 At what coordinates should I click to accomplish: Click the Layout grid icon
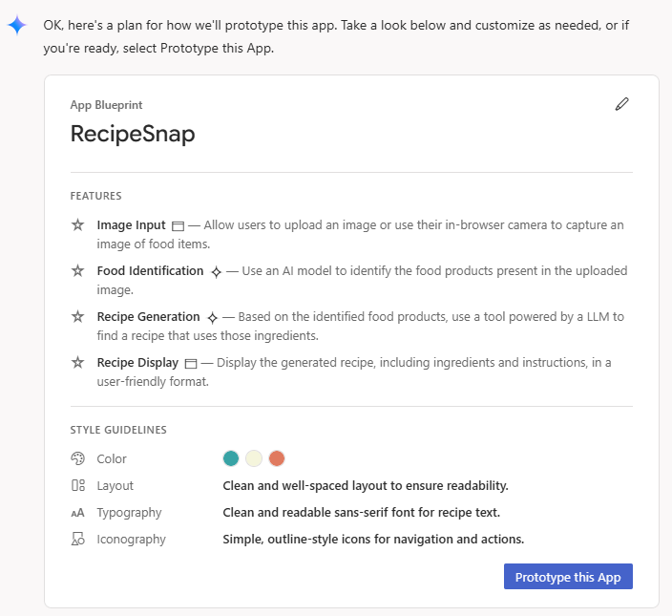(x=78, y=485)
